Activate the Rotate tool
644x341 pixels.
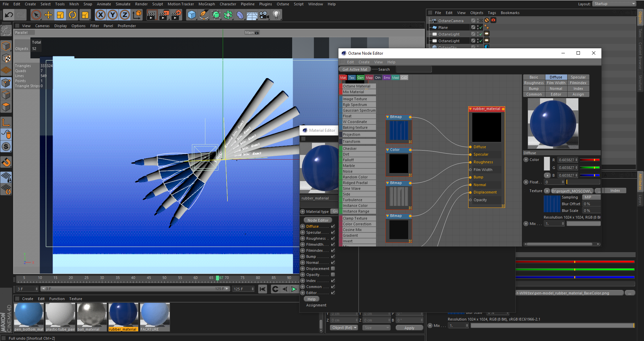click(73, 15)
